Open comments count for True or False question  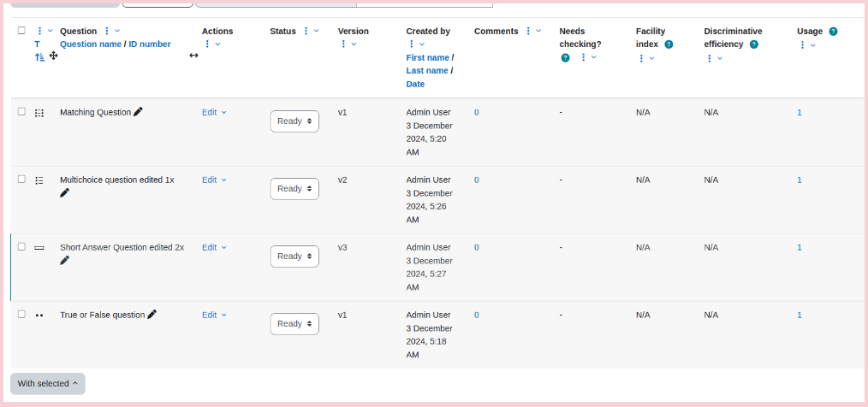pos(477,315)
